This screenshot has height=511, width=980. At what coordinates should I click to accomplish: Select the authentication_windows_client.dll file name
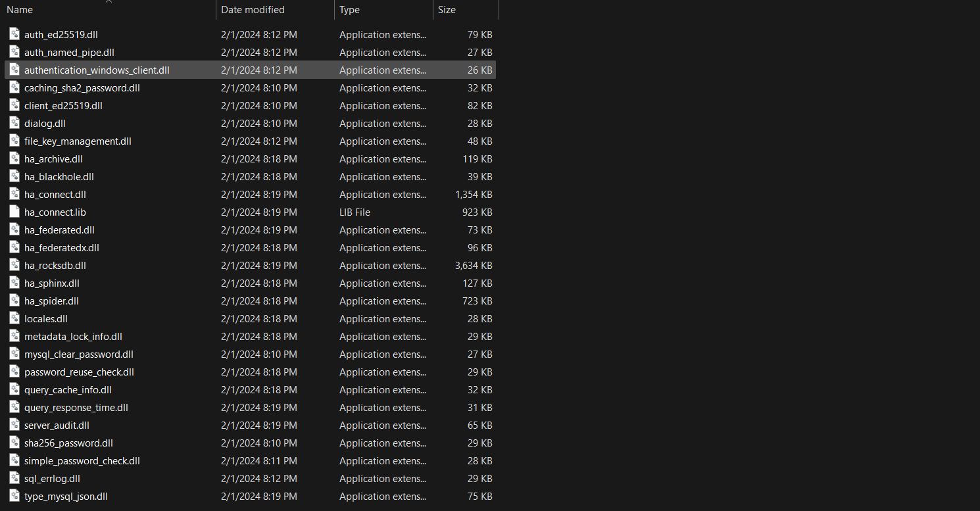coord(97,70)
